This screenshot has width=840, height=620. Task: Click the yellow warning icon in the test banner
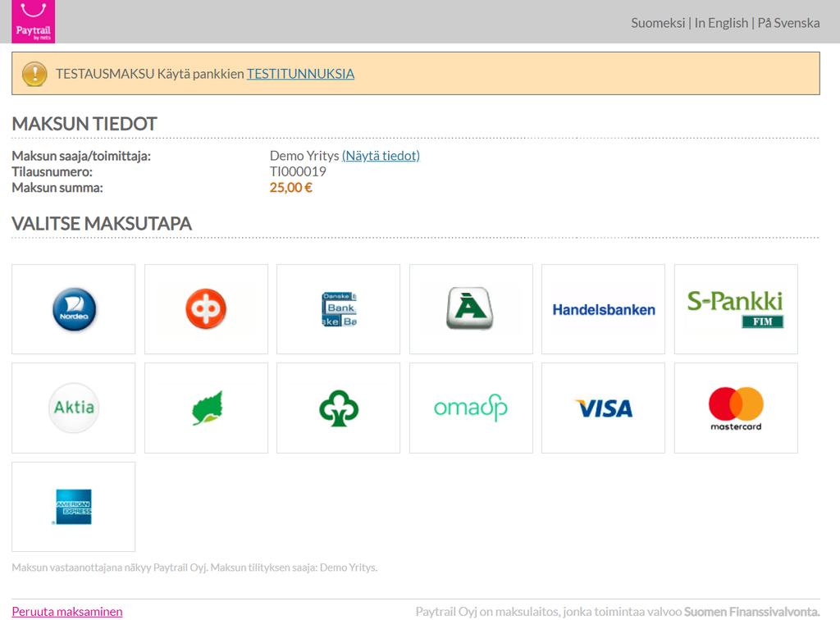(x=34, y=73)
